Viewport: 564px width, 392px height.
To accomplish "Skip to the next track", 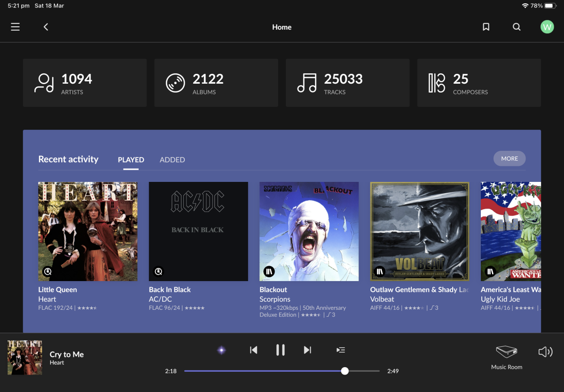I will coord(307,350).
